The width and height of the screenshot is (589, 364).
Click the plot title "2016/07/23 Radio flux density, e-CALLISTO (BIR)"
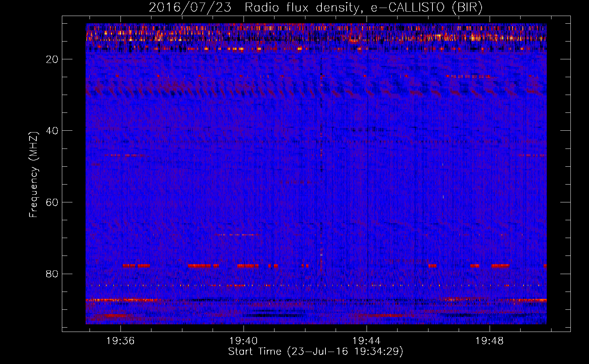[x=316, y=8]
